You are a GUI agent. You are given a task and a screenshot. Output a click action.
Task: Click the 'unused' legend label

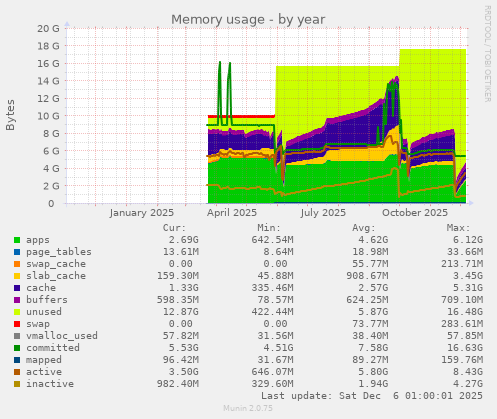44,312
